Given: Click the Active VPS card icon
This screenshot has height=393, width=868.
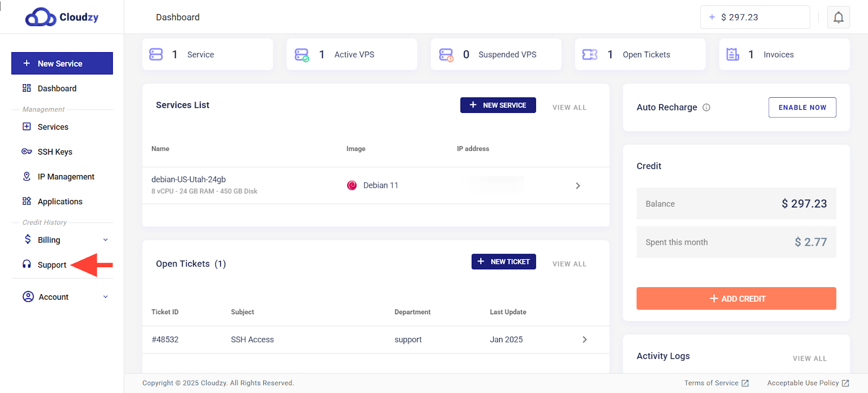Looking at the screenshot, I should click(x=302, y=55).
